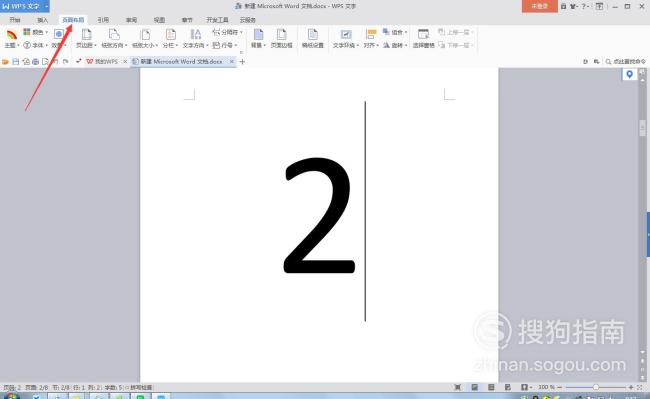Close the 我的WPS document tab
Viewport: 650px width, 399px height.
tap(125, 62)
